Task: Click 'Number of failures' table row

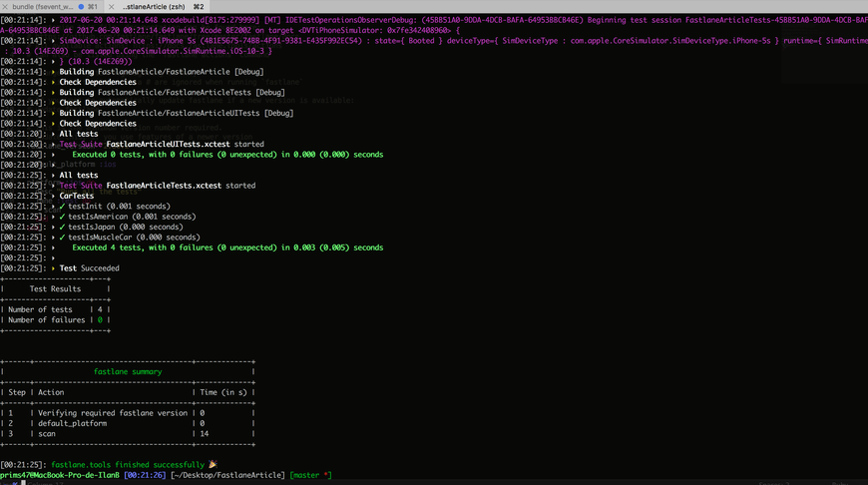Action: click(55, 320)
